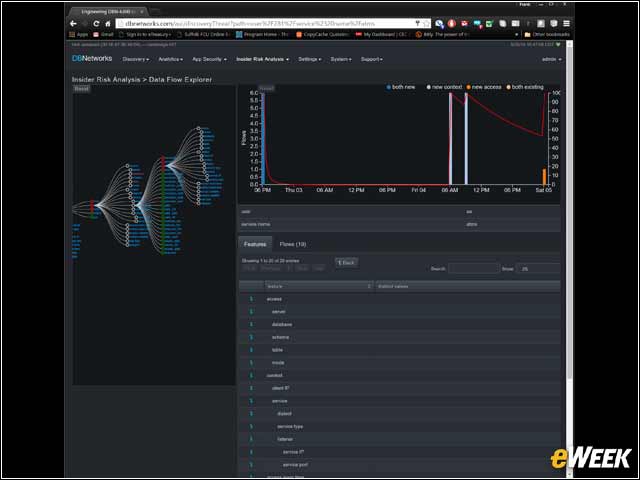
Task: Toggle the 'both existing' legend series
Action: (x=525, y=87)
